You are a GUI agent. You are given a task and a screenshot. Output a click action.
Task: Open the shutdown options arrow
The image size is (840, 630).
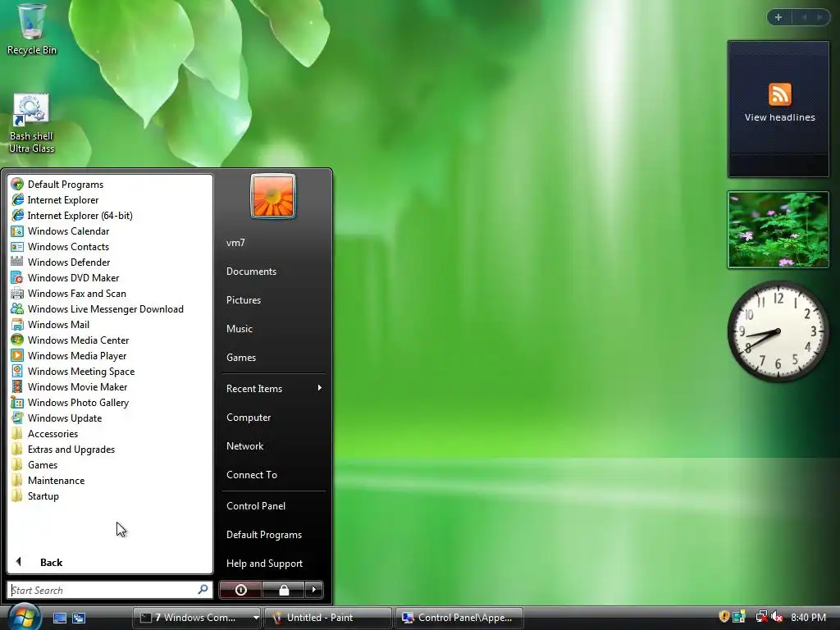pos(314,590)
